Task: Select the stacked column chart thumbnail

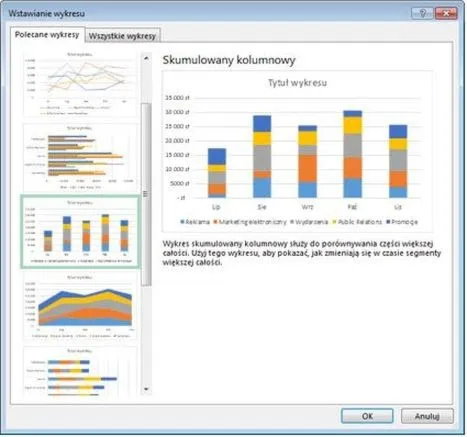Action: pyautogui.click(x=80, y=232)
